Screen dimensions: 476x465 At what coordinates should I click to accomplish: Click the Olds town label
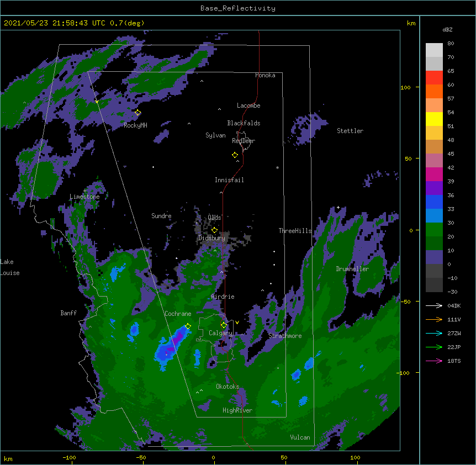pos(214,218)
